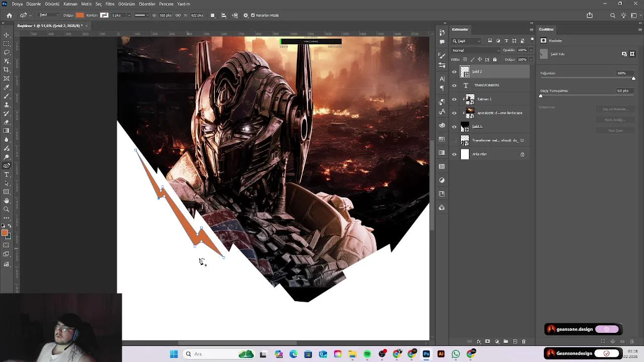Lock position with the move-arrows lock icon
The height and width of the screenshot is (362, 644).
[479, 59]
